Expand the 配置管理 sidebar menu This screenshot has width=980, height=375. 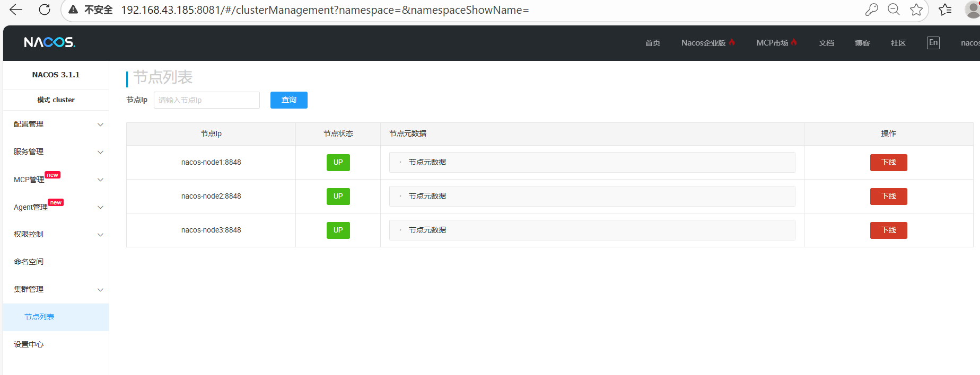coord(56,124)
